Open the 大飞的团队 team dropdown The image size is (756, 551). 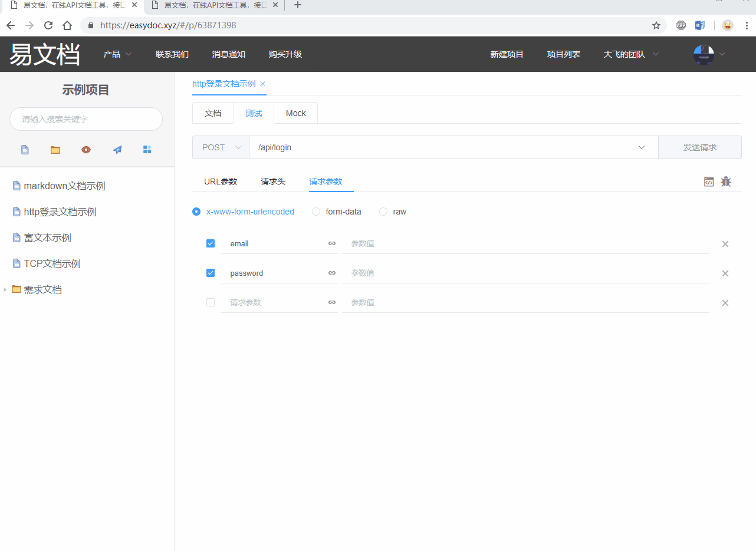coord(631,54)
